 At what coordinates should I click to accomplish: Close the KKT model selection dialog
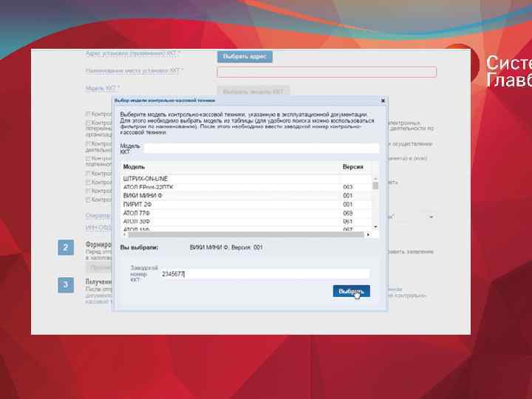tap(383, 100)
